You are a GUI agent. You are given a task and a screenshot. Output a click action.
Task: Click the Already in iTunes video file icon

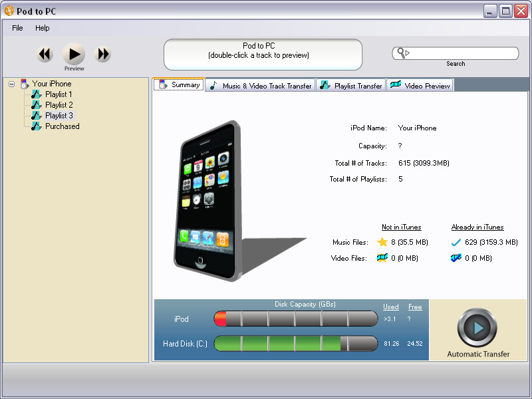456,258
